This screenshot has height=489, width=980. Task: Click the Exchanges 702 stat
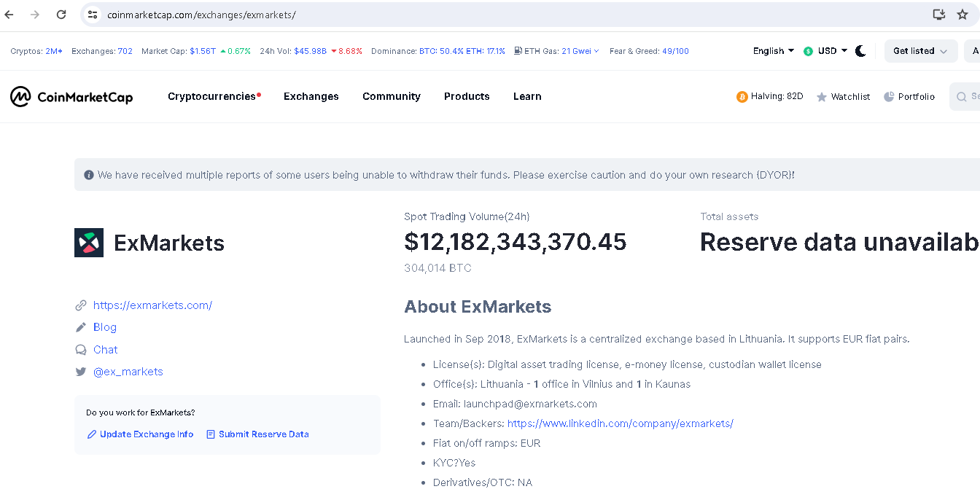coord(102,51)
